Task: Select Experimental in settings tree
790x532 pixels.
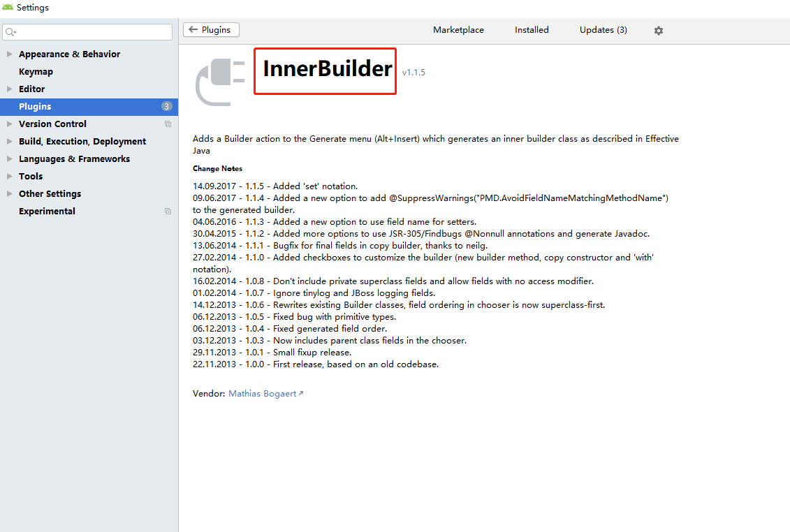Action: [47, 211]
